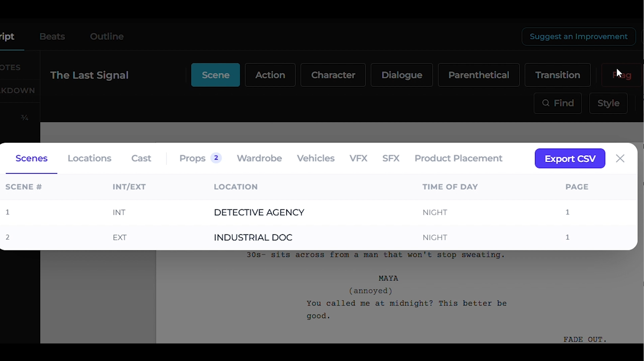Select the Action element type
This screenshot has height=361, width=644.
pos(270,75)
